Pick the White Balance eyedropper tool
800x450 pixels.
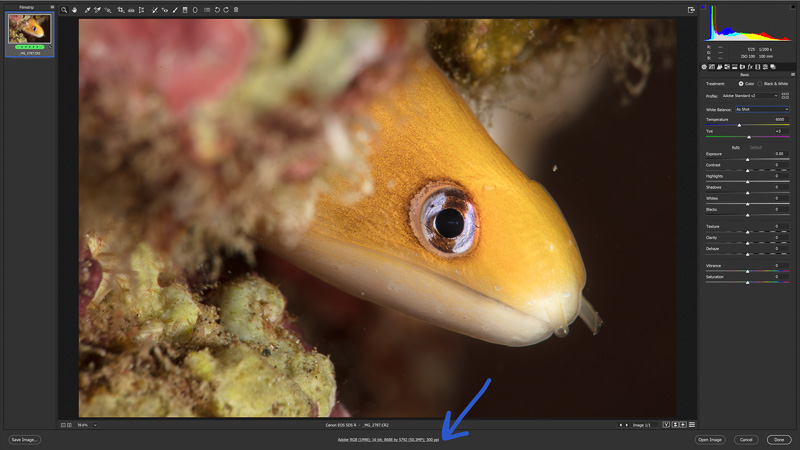(x=87, y=10)
